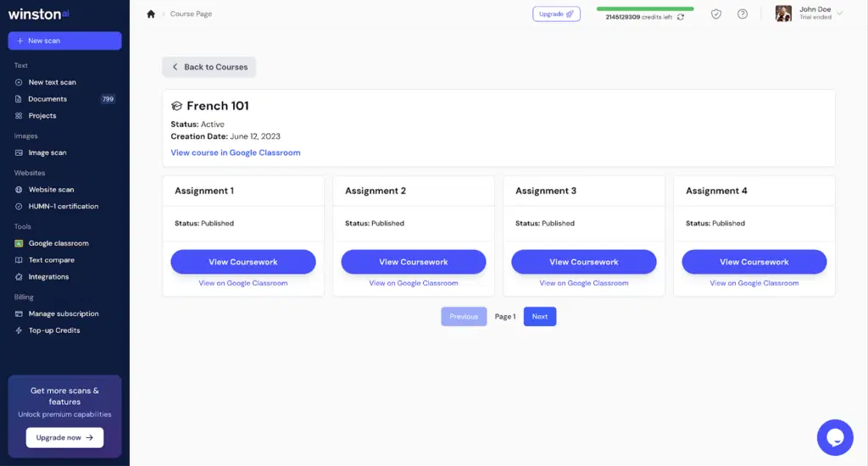The height and width of the screenshot is (466, 868).
Task: Open View course in Google Classroom link
Action: [x=235, y=153]
